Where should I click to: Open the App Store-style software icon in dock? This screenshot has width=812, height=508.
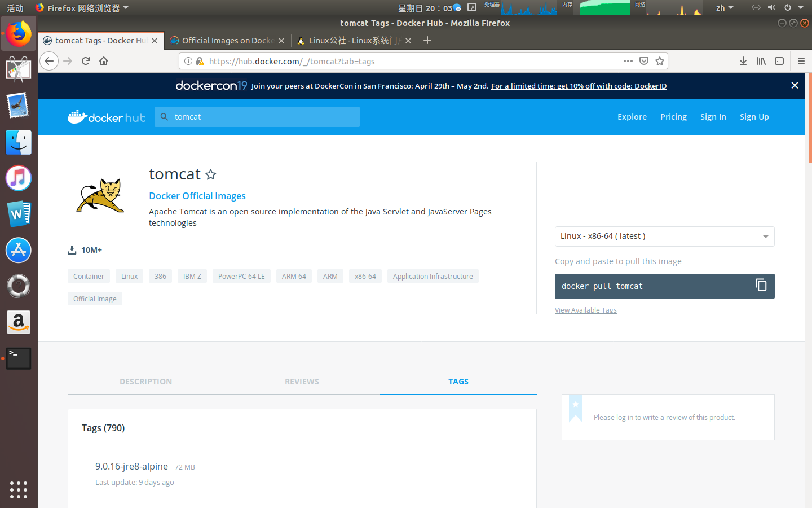[19, 250]
